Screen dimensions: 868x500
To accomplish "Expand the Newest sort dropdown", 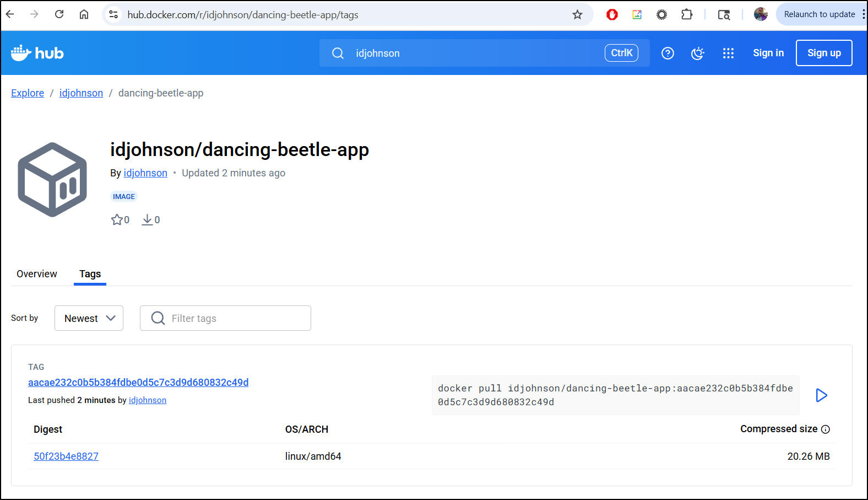I will [x=89, y=318].
